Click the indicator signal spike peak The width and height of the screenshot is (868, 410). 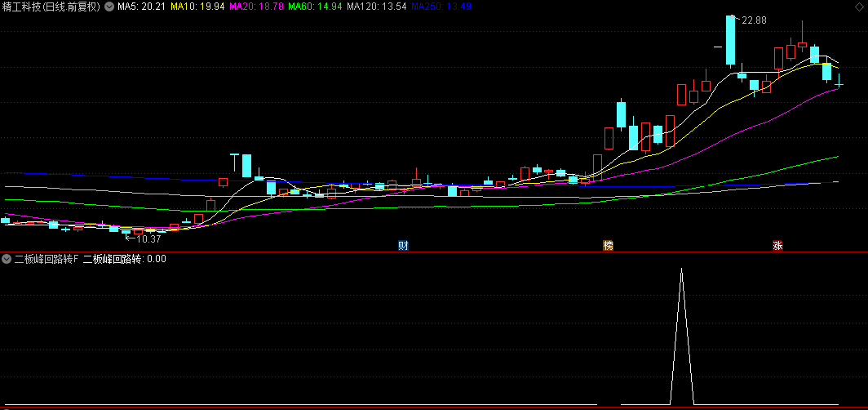tap(681, 270)
